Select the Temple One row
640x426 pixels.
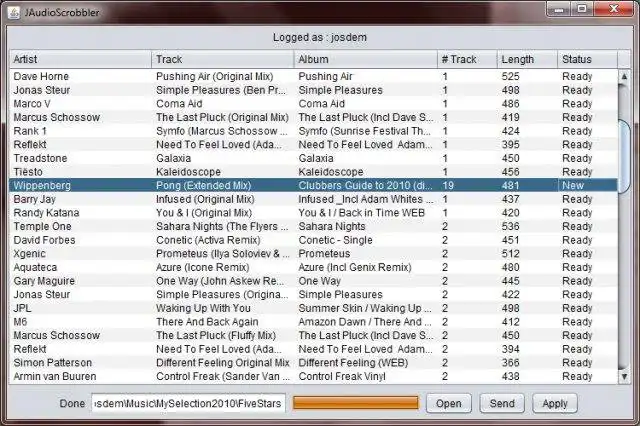click(x=313, y=226)
